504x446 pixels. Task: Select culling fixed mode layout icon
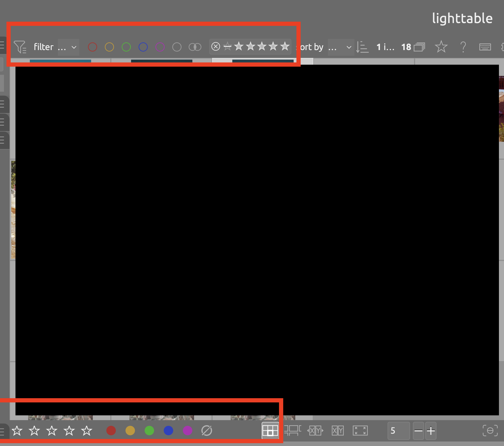pos(315,431)
